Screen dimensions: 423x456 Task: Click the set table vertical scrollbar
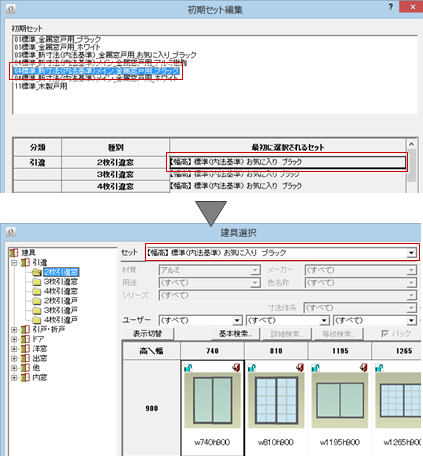tap(412, 166)
